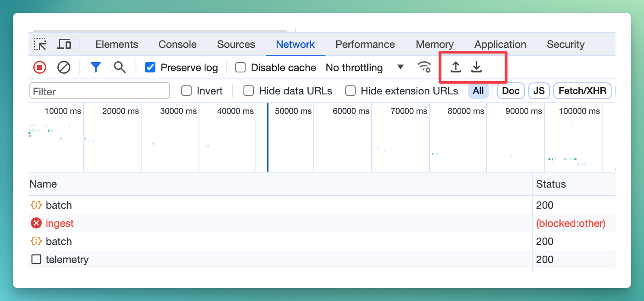Clear the network log
Image resolution: width=644 pixels, height=301 pixels.
(64, 67)
